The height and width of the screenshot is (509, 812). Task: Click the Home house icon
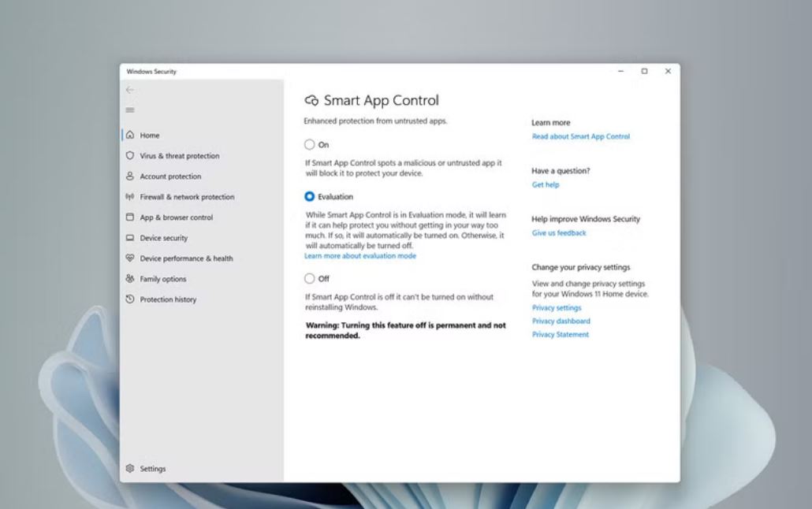point(130,135)
